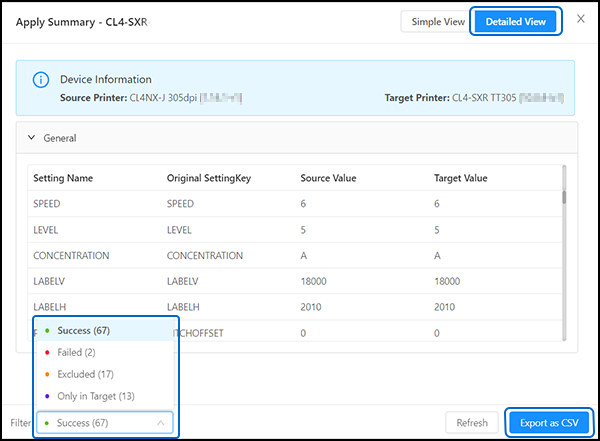Click the Original SettingKey column header

(x=209, y=178)
